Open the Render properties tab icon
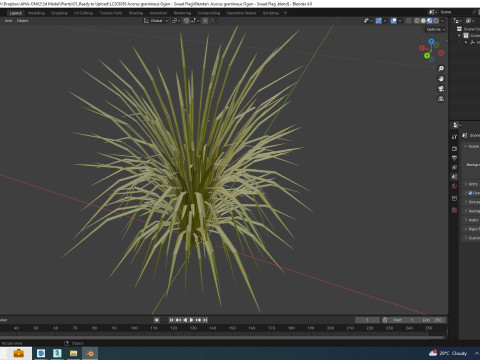Viewport: 480px width, 360px height. click(x=454, y=148)
